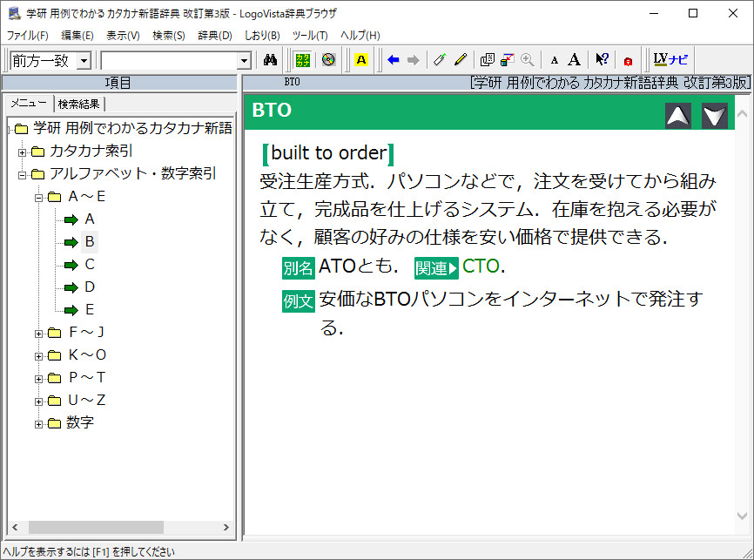The height and width of the screenshot is (560, 754).
Task: Collapse the アルファベット・数字索引 folder
Action: click(x=22, y=175)
